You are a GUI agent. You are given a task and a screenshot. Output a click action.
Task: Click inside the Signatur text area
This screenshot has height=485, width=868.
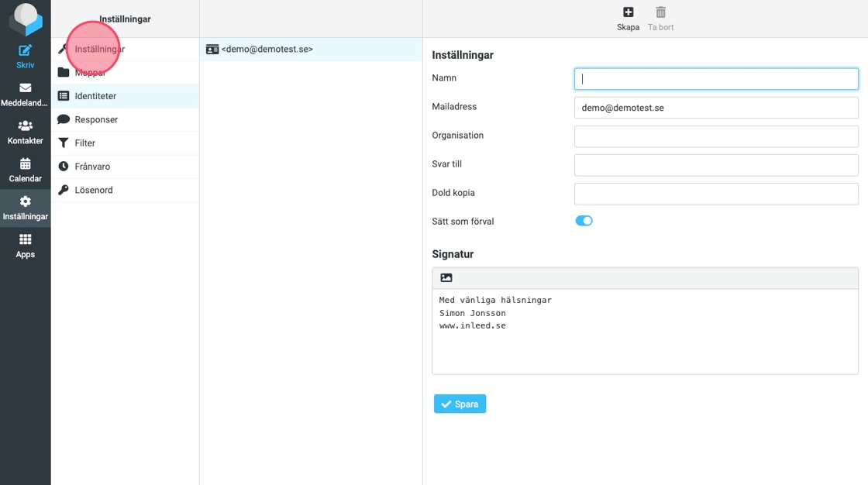(644, 341)
